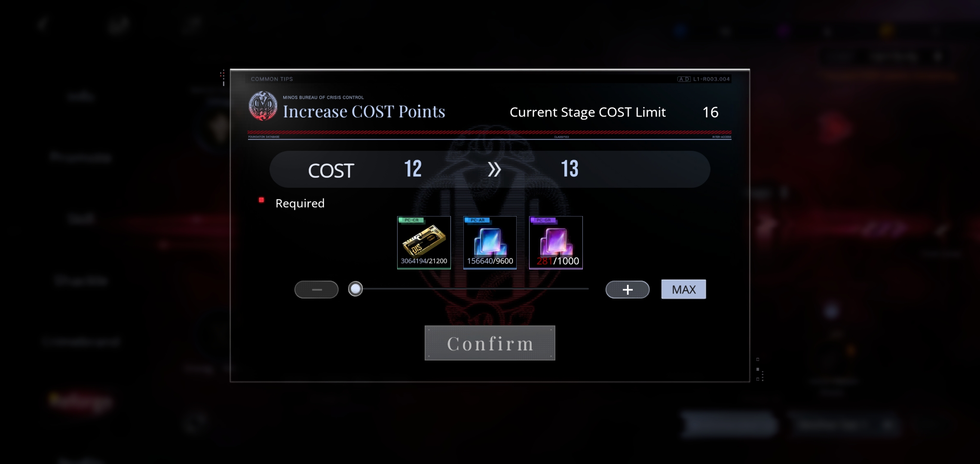The height and width of the screenshot is (464, 980).
Task: Click the Increase COST Points title
Action: 364,112
